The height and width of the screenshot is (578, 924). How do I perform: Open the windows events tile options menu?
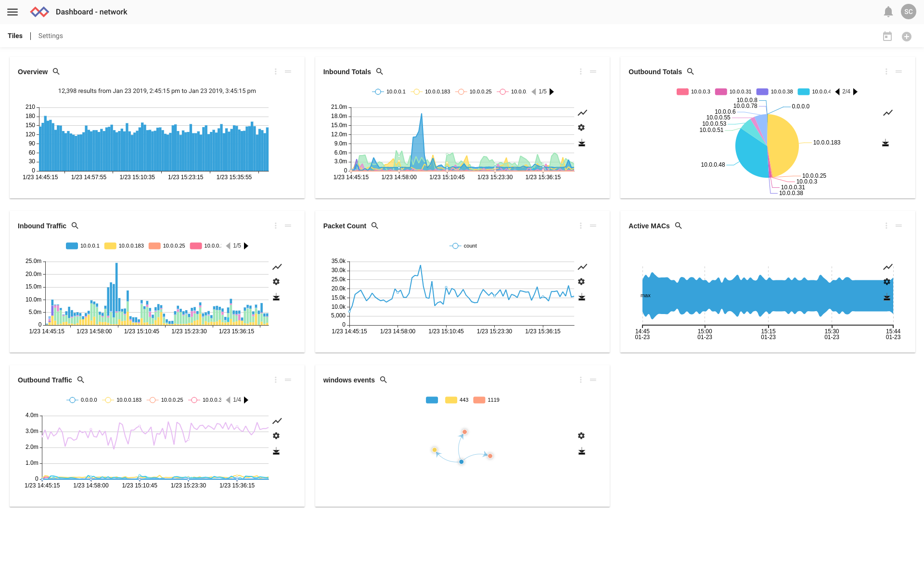(x=581, y=380)
